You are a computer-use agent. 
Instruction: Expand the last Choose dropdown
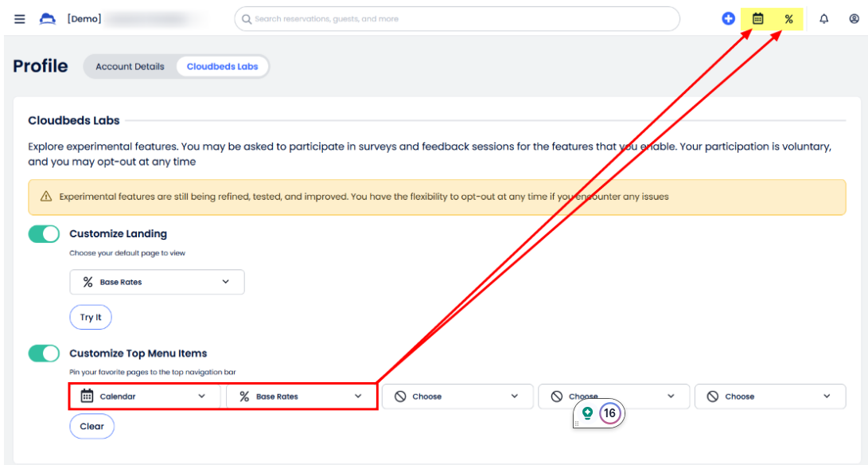pos(769,397)
